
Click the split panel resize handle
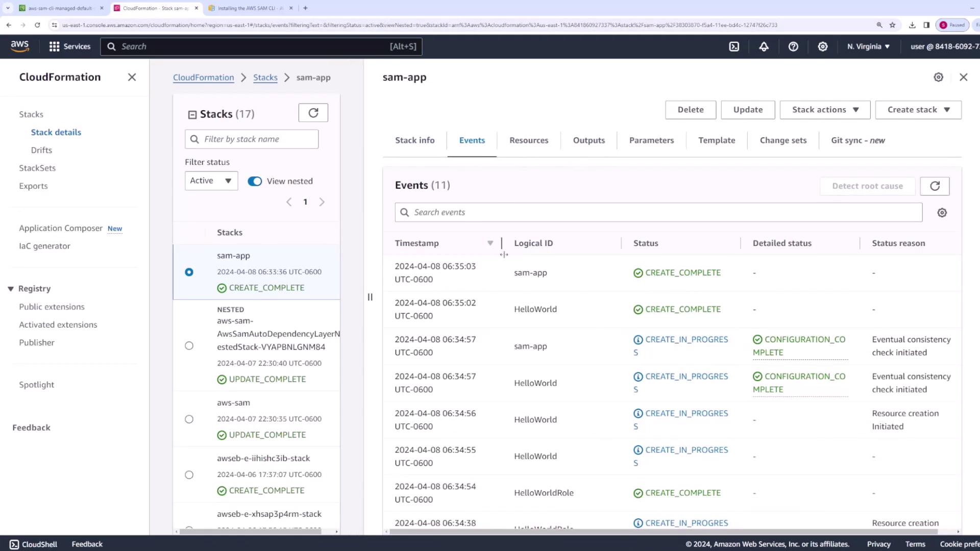coord(370,297)
